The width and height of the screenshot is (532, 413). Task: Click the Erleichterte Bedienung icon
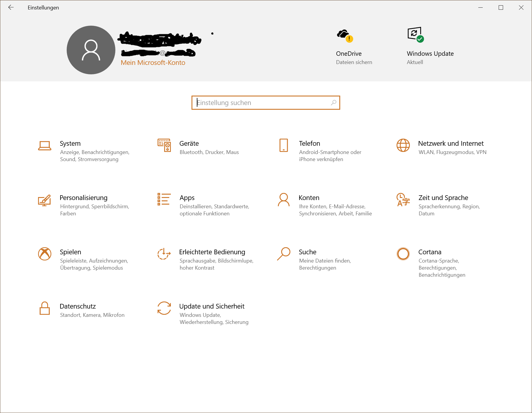coord(164,254)
